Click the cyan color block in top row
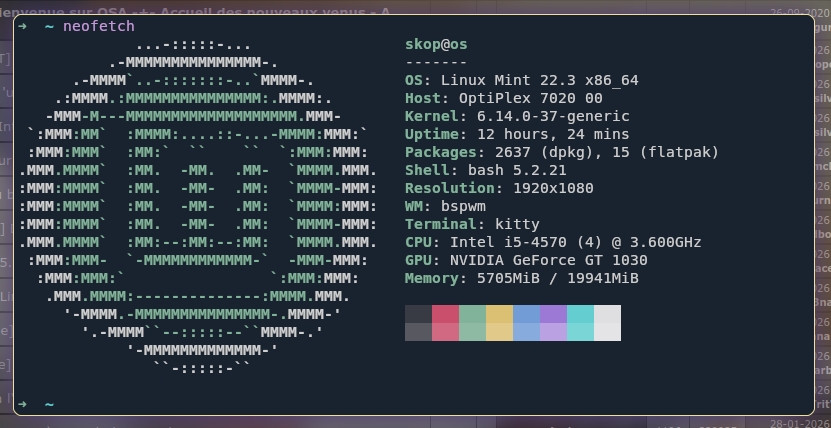 [580, 314]
